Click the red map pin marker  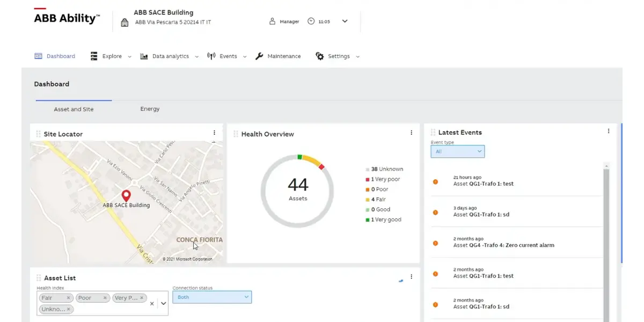click(x=126, y=196)
